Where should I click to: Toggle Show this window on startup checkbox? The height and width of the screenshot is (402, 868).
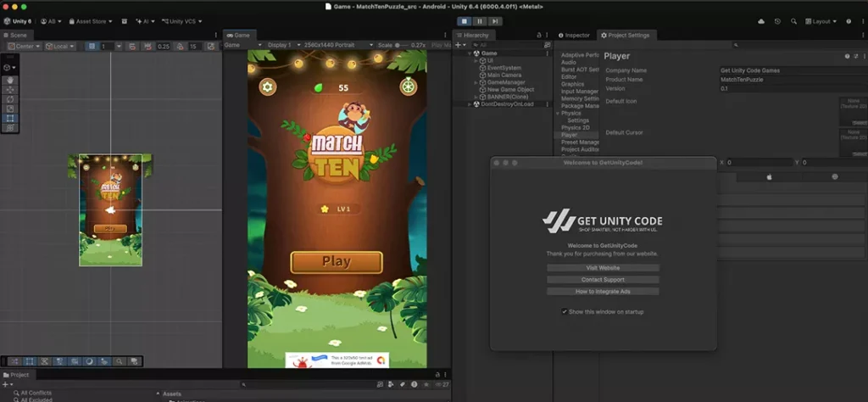(x=565, y=312)
